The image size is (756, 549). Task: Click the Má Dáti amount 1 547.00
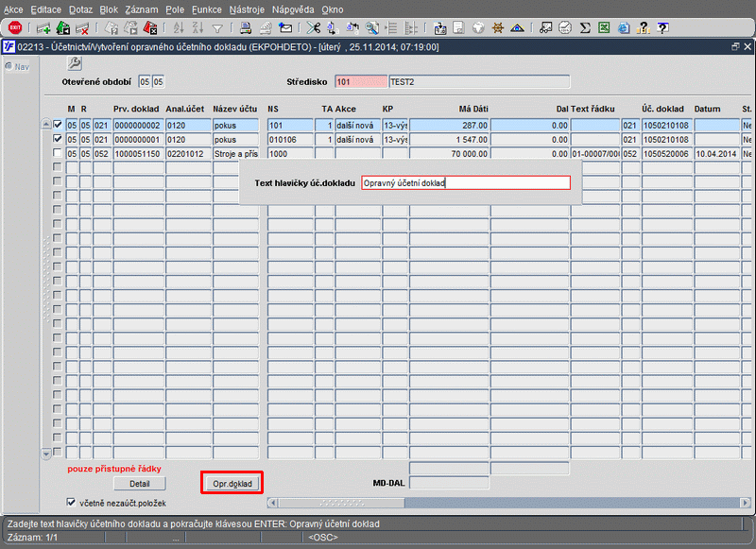click(450, 139)
